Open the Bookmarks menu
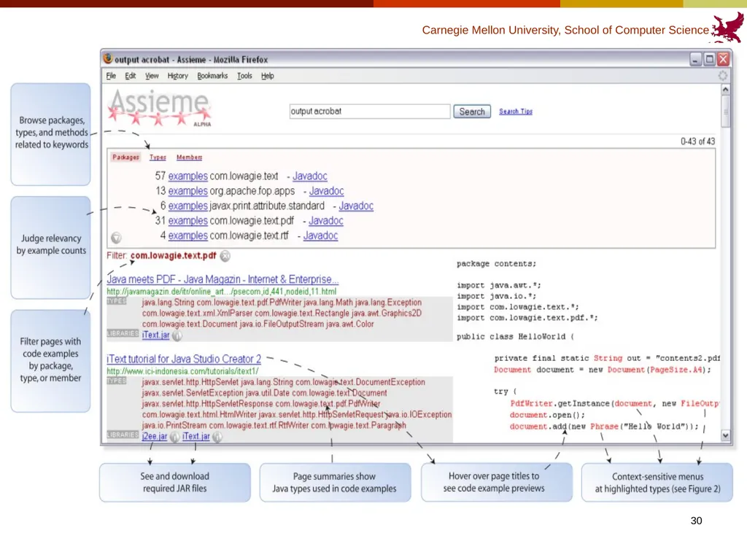 212,76
